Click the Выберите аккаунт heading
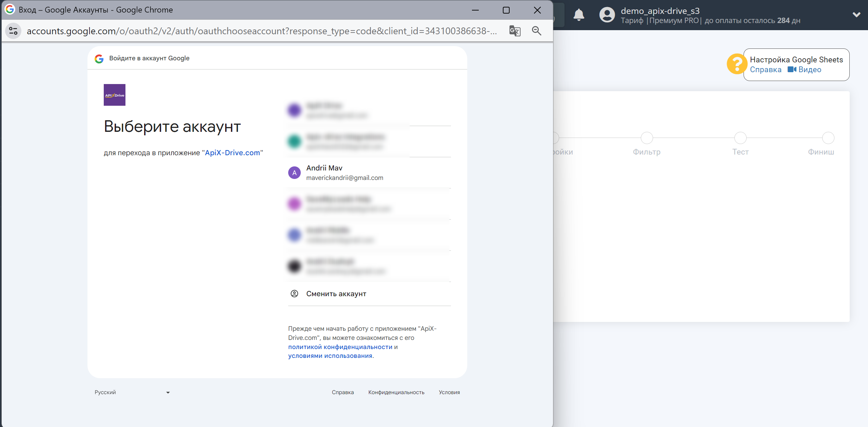The image size is (868, 427). [x=172, y=126]
